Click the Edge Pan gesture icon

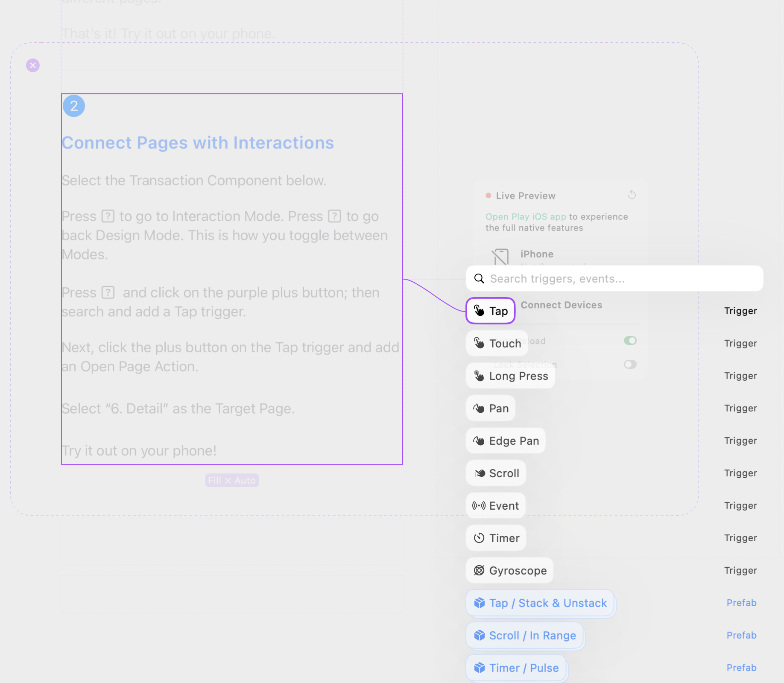click(479, 441)
